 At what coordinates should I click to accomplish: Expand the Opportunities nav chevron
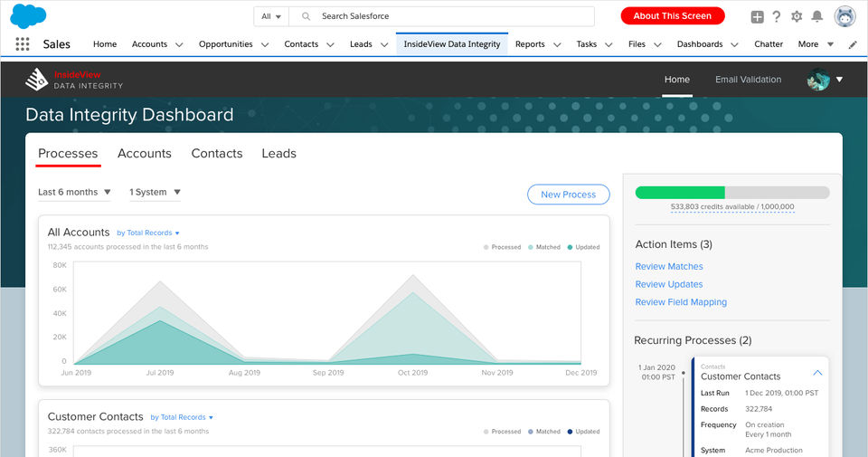click(265, 45)
